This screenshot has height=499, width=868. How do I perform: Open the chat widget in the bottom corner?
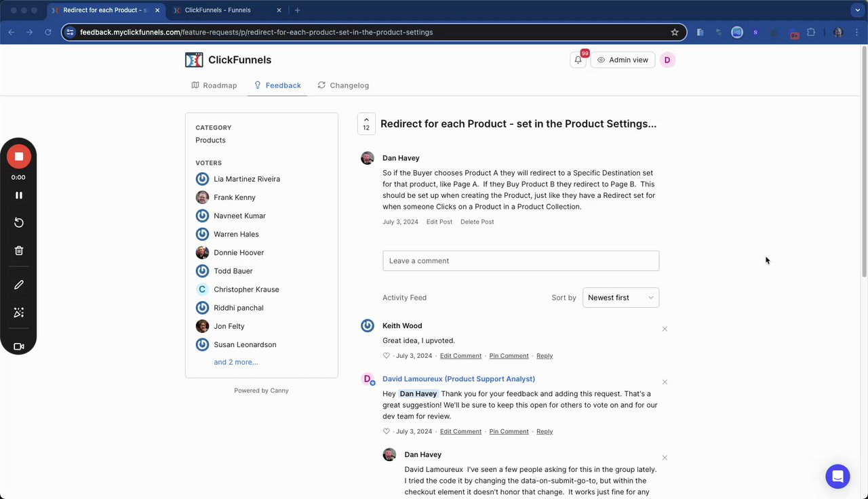pyautogui.click(x=837, y=476)
